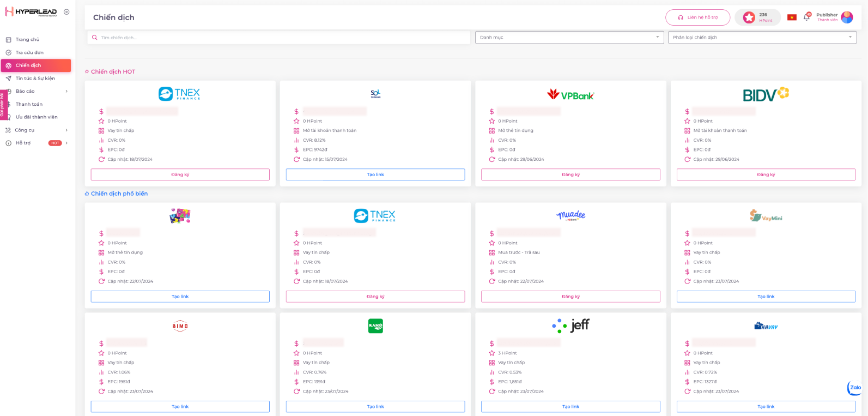Click the HyperLead logo

click(31, 12)
